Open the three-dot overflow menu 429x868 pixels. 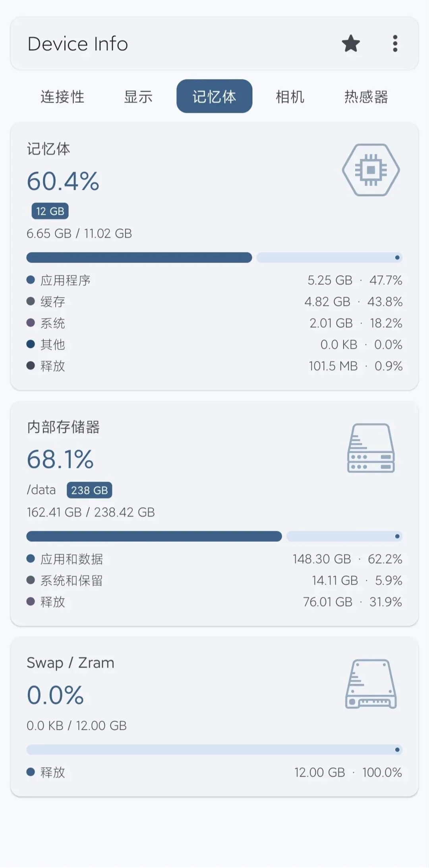395,44
